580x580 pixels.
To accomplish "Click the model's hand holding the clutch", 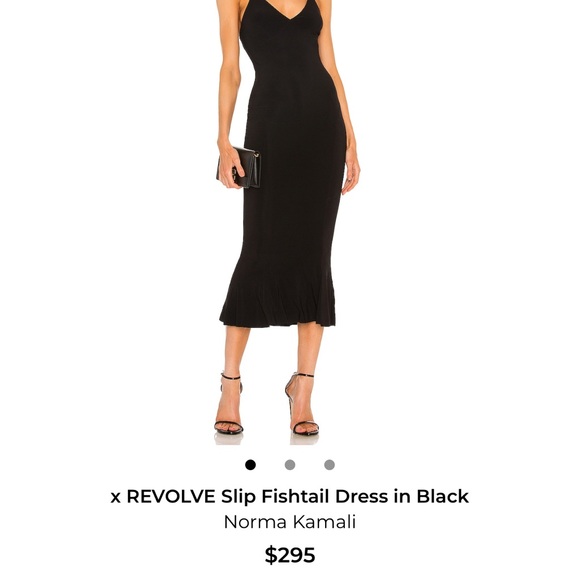I will click(230, 164).
